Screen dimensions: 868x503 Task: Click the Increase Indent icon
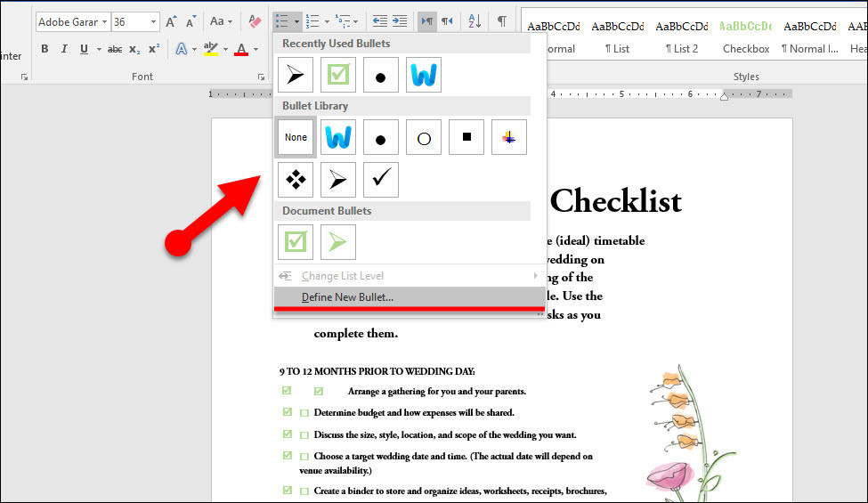click(x=400, y=21)
